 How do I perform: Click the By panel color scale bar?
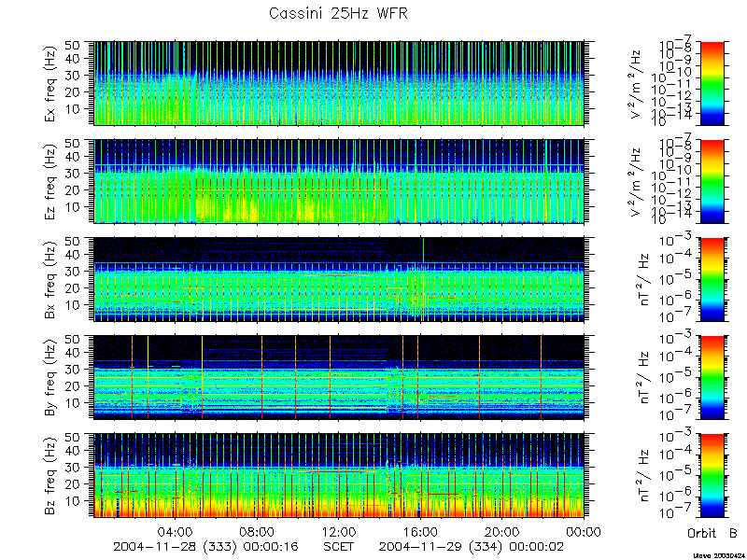coord(712,377)
